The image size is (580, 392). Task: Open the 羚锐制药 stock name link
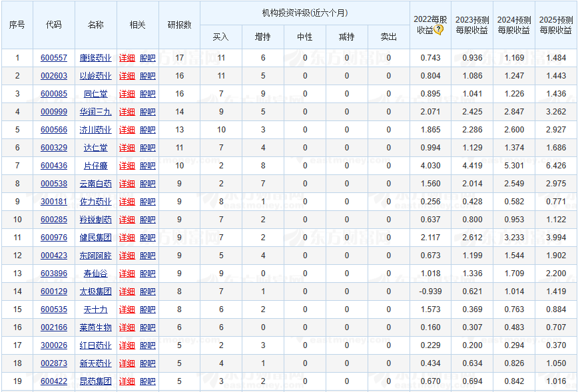[x=95, y=220]
